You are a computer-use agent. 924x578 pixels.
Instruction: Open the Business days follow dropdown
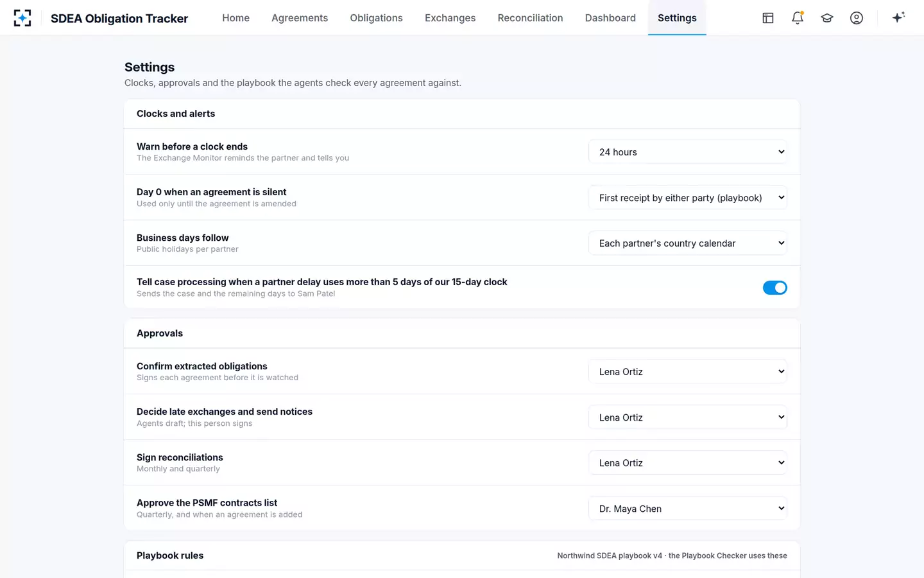[688, 243]
